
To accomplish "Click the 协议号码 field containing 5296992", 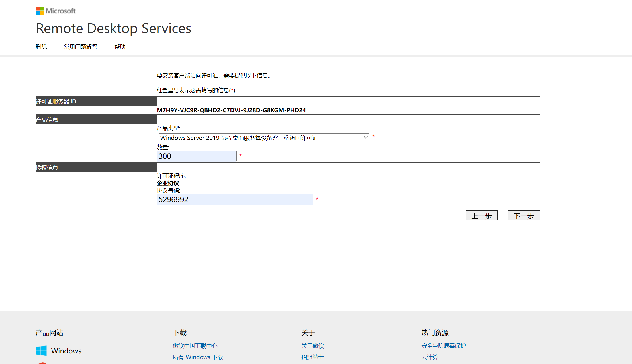I will tap(235, 200).
